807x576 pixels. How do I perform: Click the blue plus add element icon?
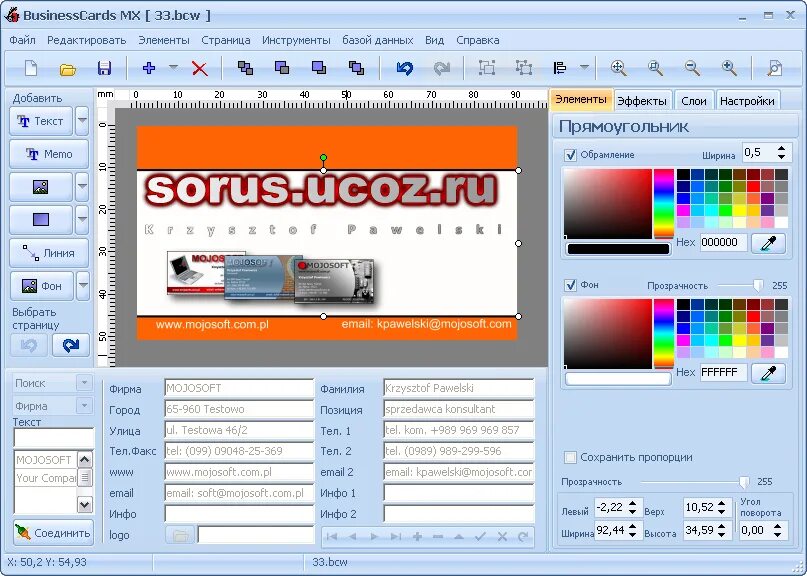149,68
